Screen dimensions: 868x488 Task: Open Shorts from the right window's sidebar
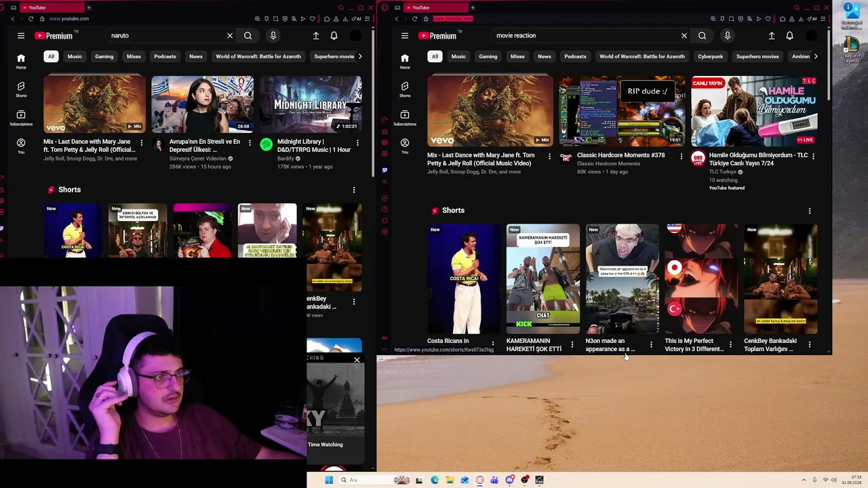click(x=405, y=89)
